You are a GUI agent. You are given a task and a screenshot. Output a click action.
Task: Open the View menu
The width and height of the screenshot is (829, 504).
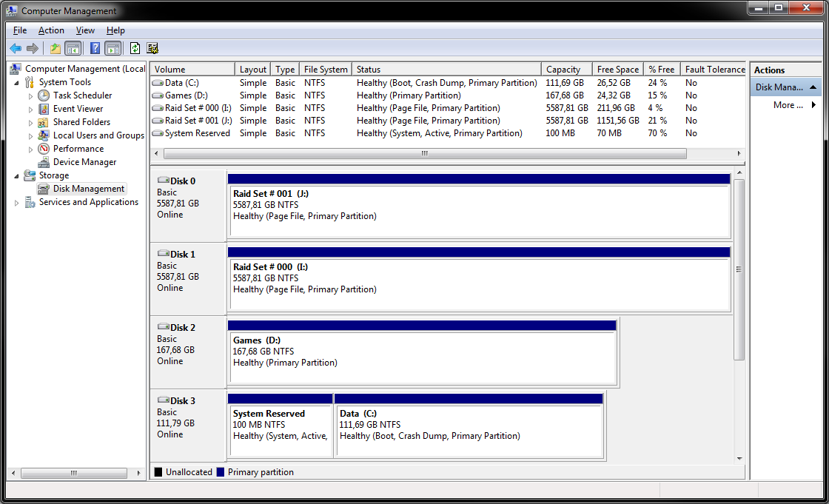[x=85, y=30]
